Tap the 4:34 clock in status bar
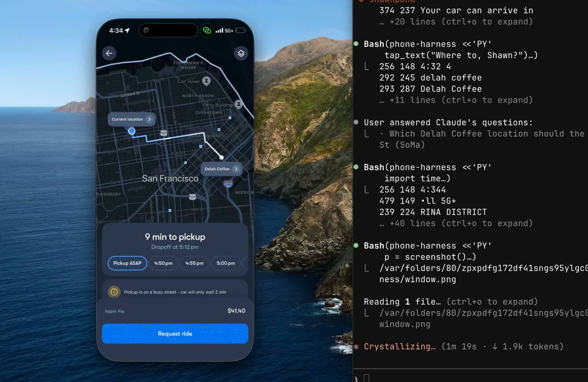 pos(116,30)
